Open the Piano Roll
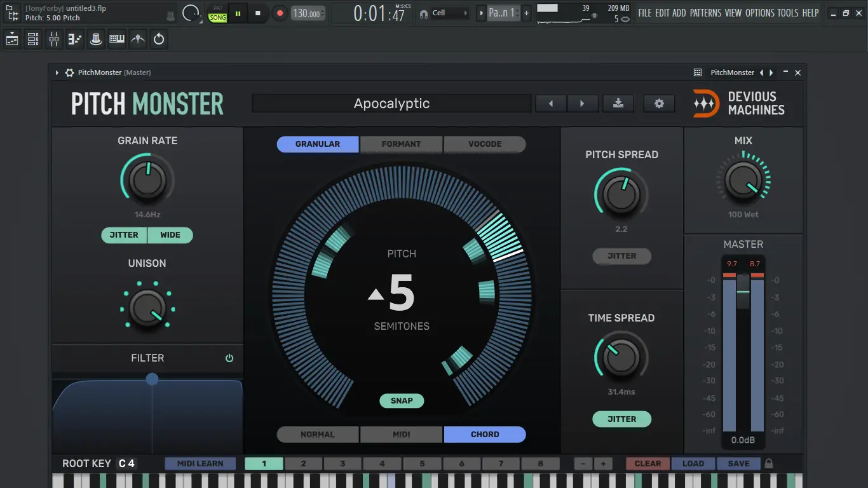This screenshot has width=868, height=488. [74, 39]
